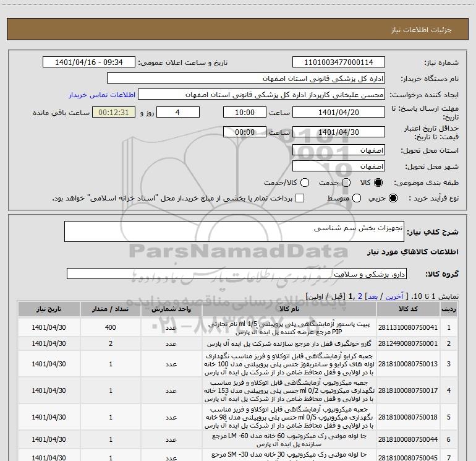Go to بعد page link
Screen dimensions: 476x461
[373, 296]
